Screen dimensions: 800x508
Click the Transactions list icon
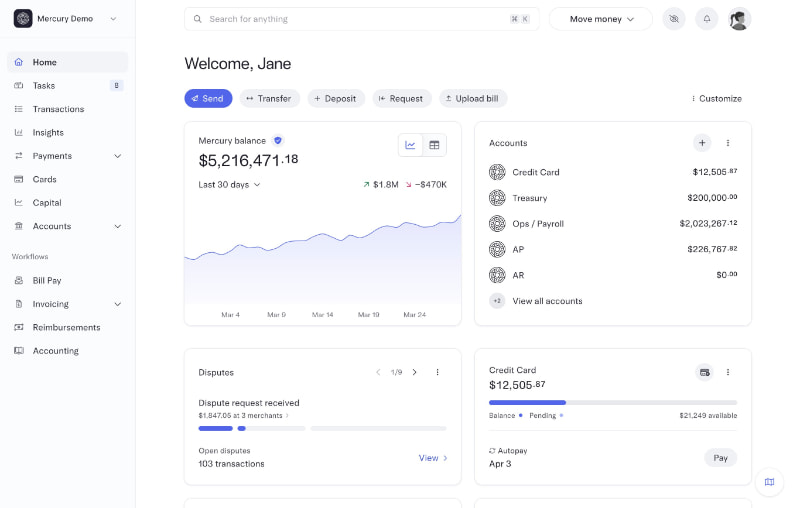[x=19, y=109]
